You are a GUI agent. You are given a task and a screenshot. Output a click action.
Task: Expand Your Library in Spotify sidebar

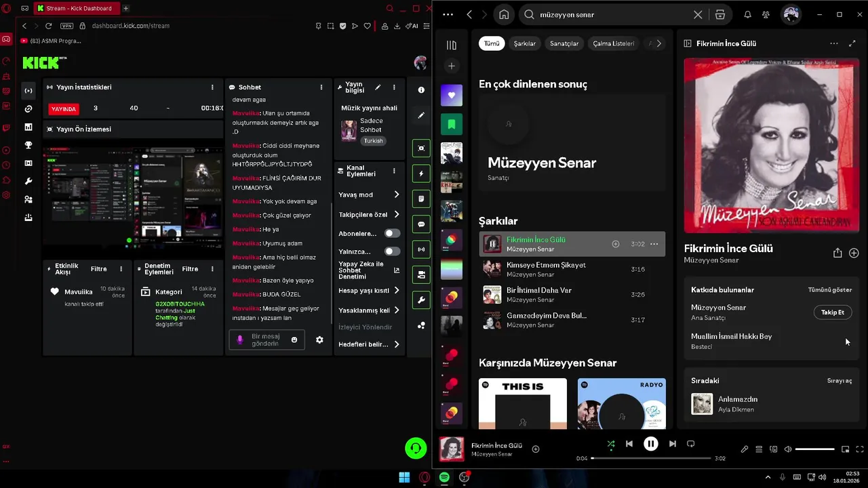tap(452, 45)
